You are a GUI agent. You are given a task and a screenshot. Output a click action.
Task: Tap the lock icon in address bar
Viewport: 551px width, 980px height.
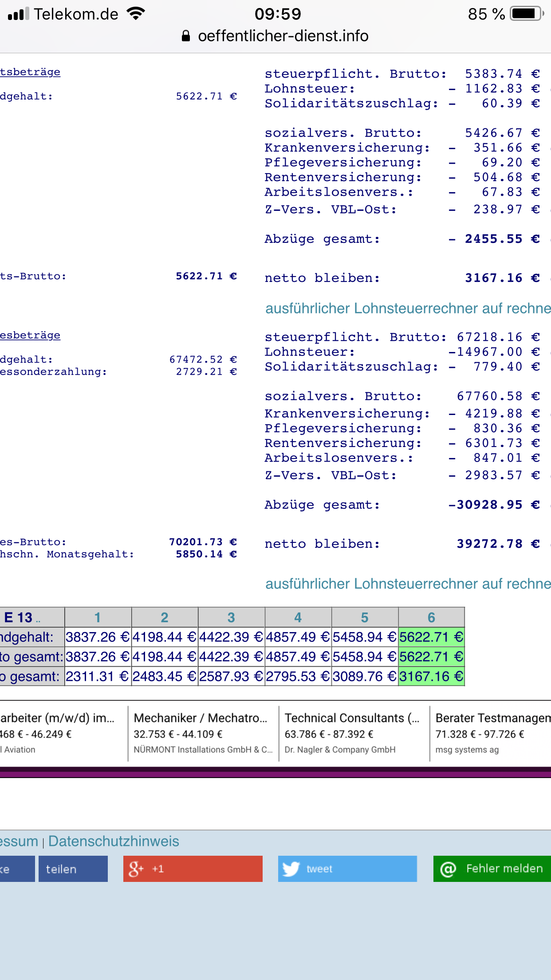click(x=186, y=36)
